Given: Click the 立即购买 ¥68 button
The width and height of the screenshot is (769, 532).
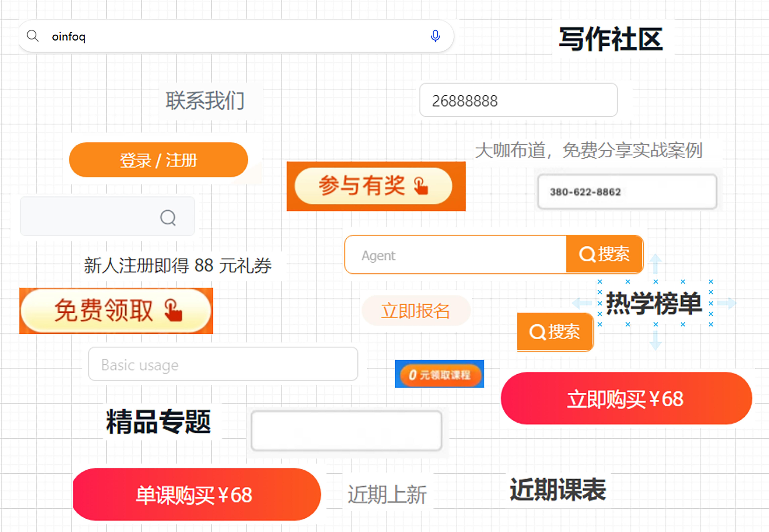Looking at the screenshot, I should point(626,399).
